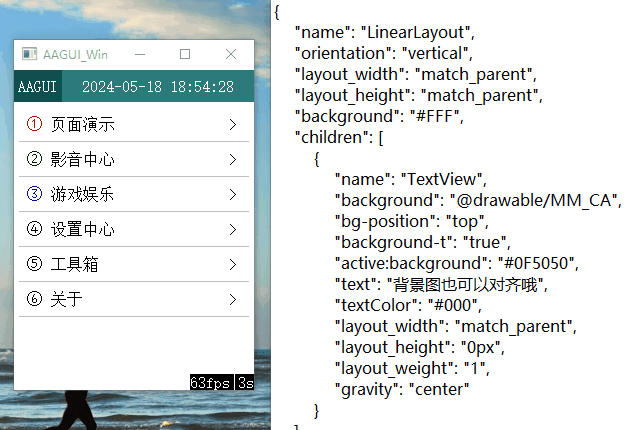Screen dimensions: 630x430
Task: Click the circled 5 icon
Action: (34, 264)
